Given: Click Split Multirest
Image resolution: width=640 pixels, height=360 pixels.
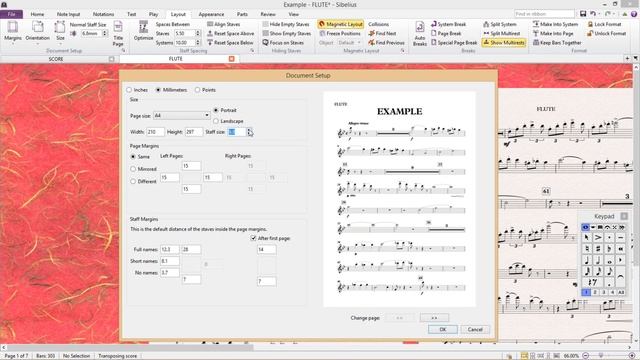Looking at the screenshot, I should coord(502,33).
